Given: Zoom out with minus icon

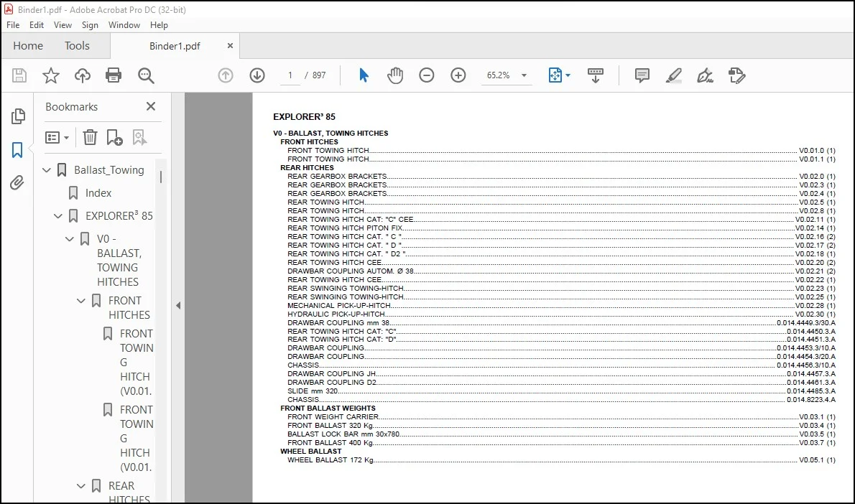Looking at the screenshot, I should point(426,75).
